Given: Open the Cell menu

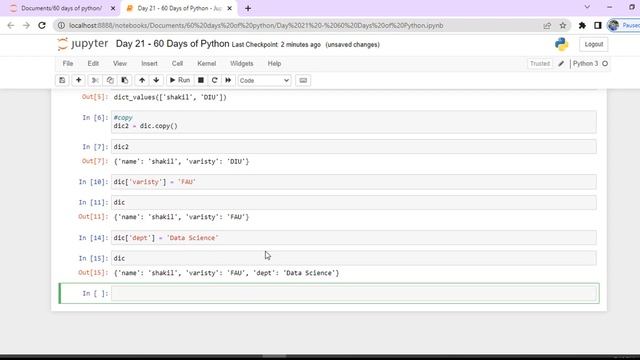Looking at the screenshot, I should click(177, 64).
